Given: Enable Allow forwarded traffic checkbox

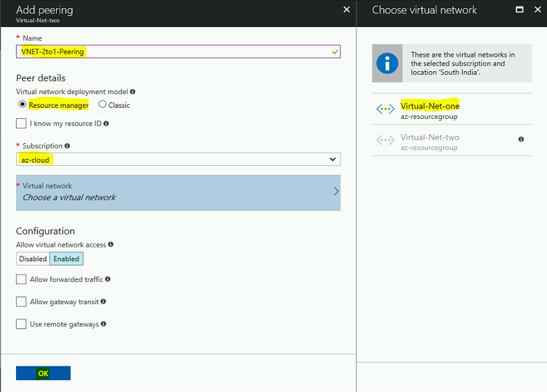Looking at the screenshot, I should (21, 279).
